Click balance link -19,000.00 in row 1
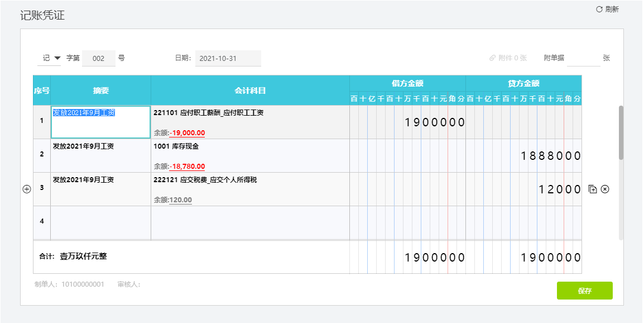The height and width of the screenshot is (323, 644). point(187,133)
